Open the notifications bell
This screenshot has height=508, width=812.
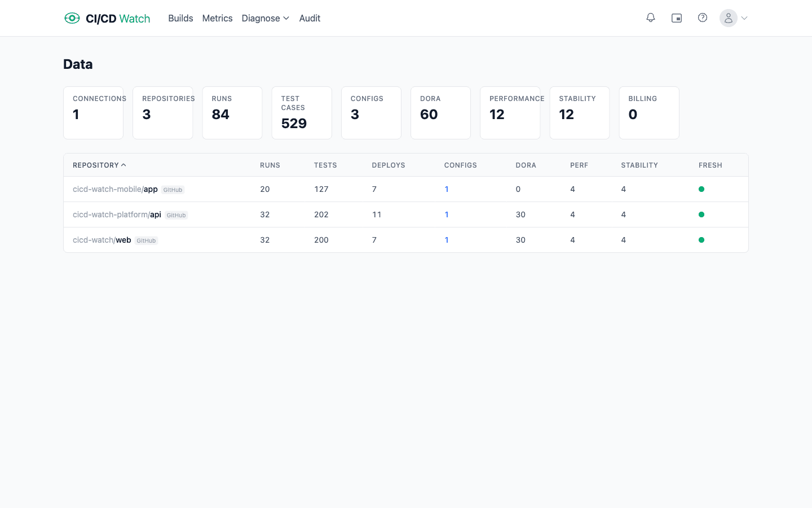[x=651, y=18]
